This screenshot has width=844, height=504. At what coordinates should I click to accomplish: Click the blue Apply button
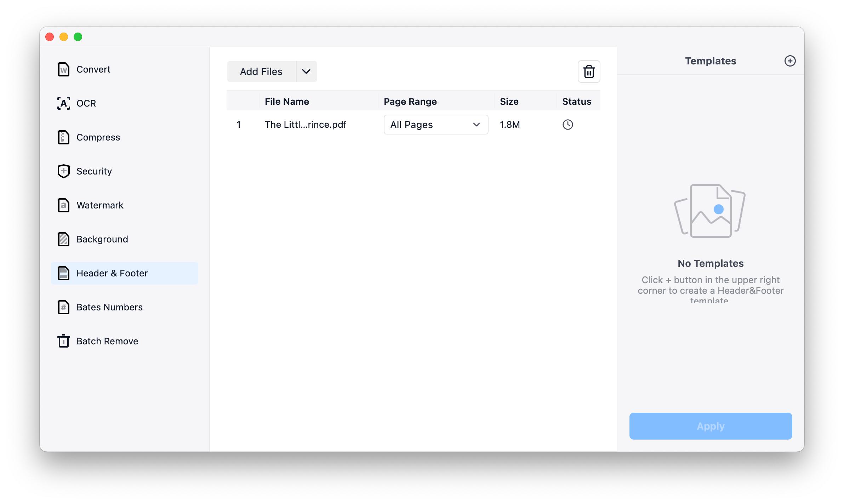711,426
